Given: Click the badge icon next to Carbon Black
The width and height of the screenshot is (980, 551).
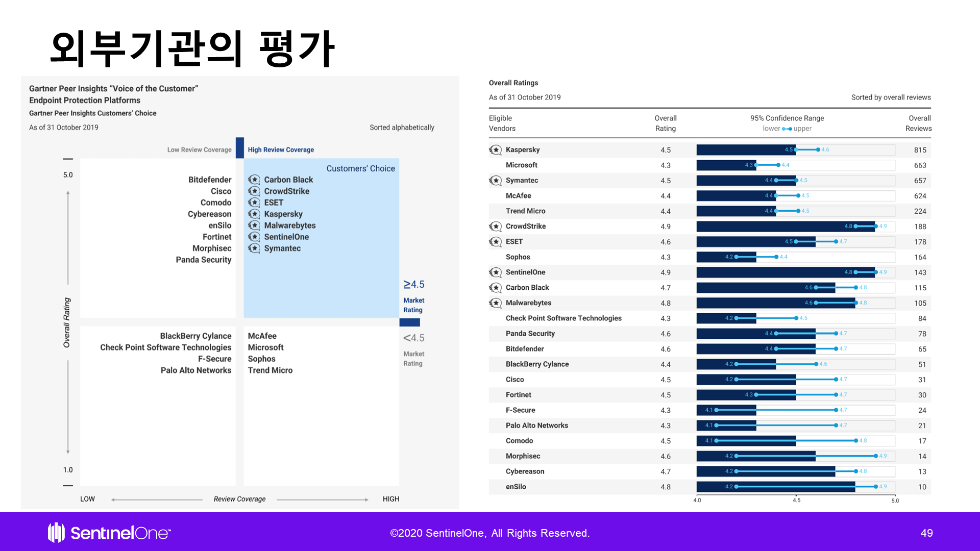Looking at the screenshot, I should [254, 180].
